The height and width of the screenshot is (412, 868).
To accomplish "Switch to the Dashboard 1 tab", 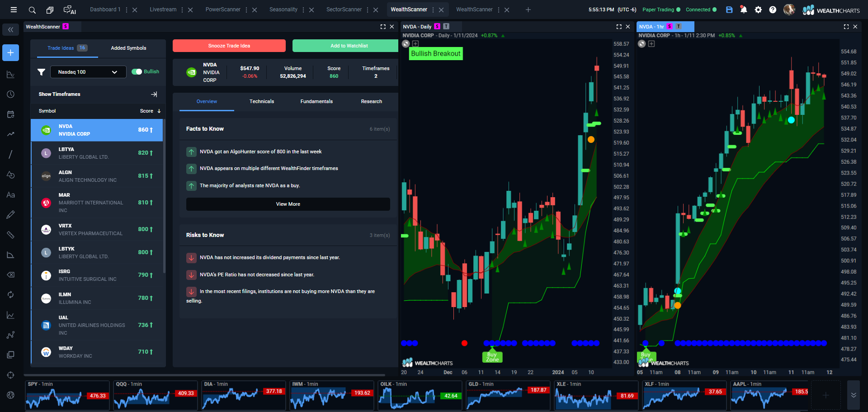I will (x=105, y=9).
